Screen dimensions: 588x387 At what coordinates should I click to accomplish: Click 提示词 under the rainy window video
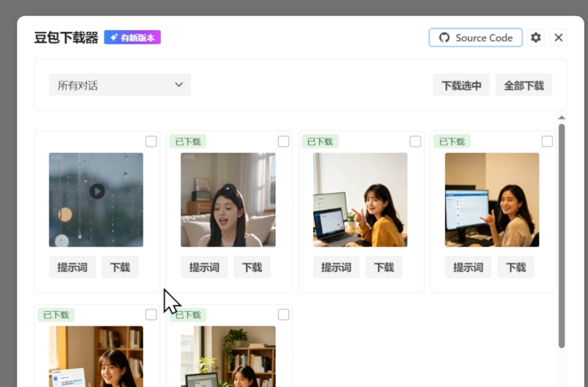click(x=72, y=267)
